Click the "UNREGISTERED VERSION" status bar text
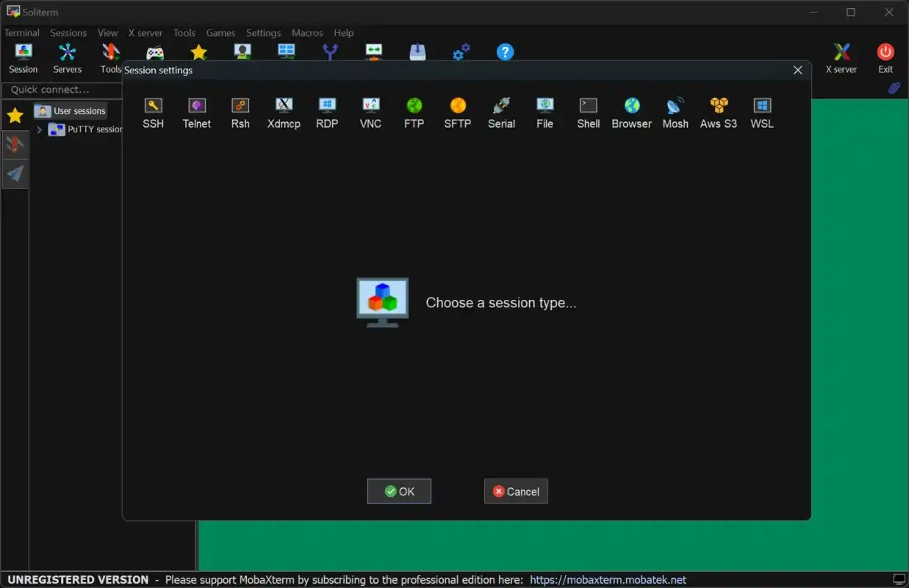Viewport: 909px width, 588px height. 78,580
